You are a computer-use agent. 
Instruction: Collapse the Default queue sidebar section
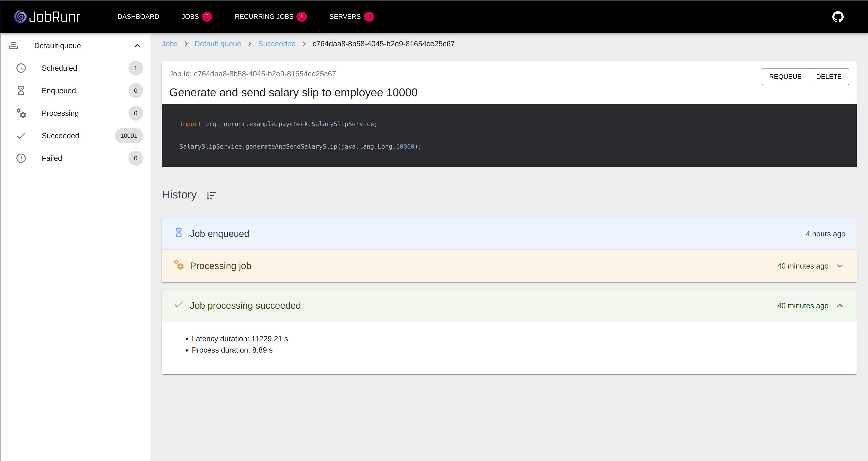(137, 46)
